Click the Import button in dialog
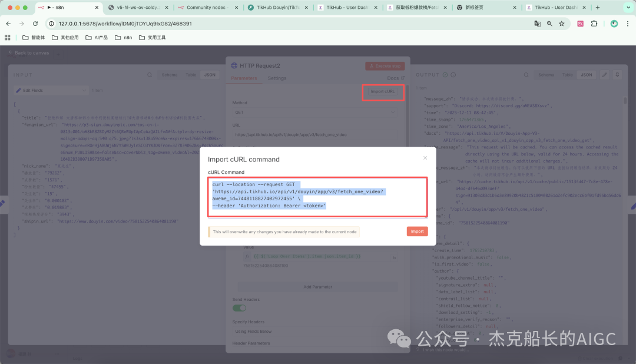This screenshot has height=364, width=636. [417, 231]
